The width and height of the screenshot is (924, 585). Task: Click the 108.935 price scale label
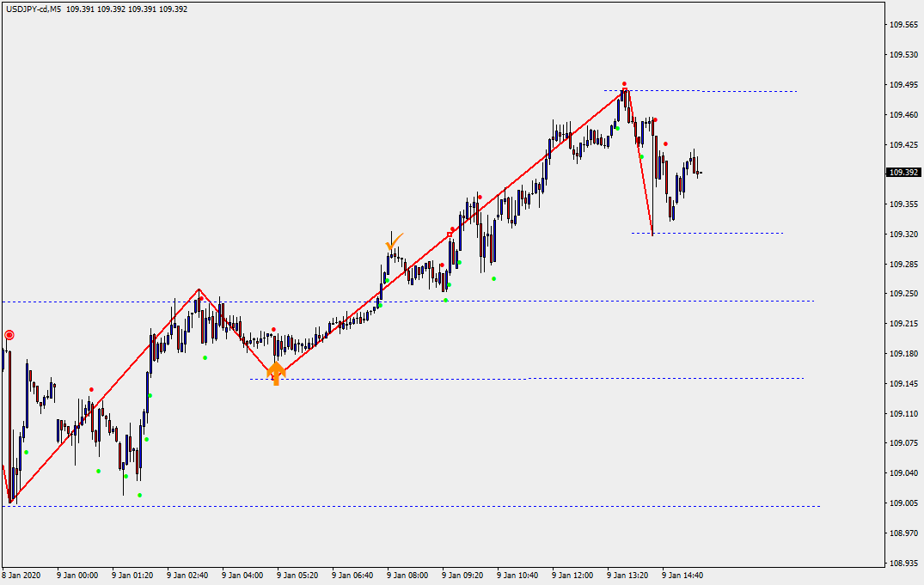click(x=903, y=564)
